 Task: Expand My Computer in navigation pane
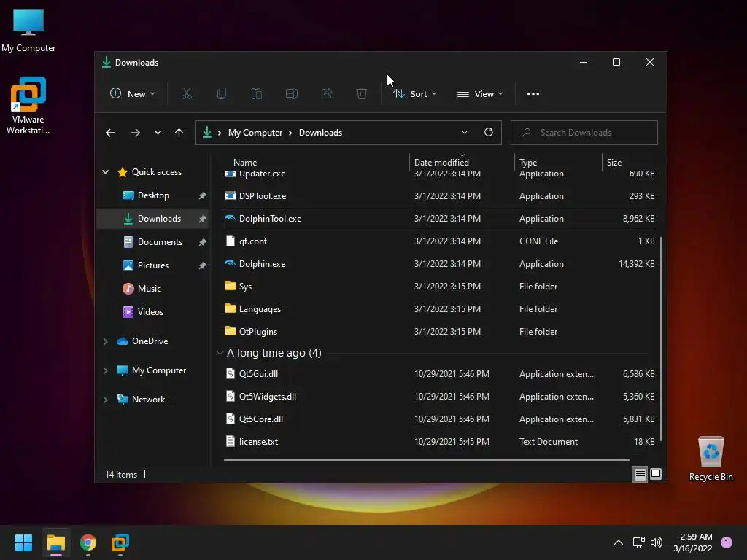(106, 370)
